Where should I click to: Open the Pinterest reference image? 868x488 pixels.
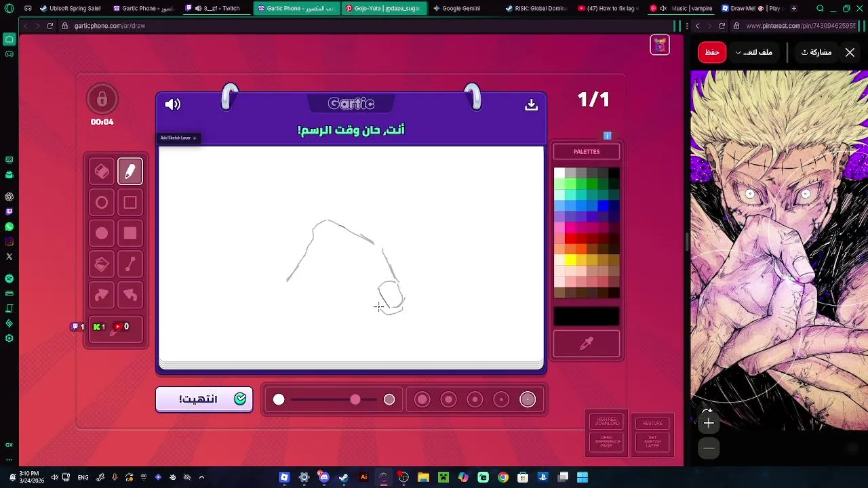778,251
